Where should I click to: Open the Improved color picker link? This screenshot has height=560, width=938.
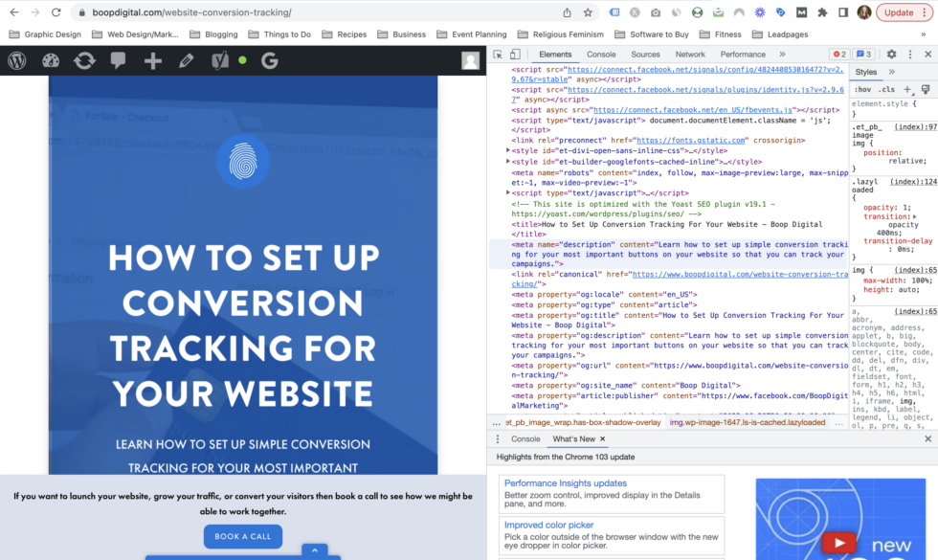tap(548, 525)
